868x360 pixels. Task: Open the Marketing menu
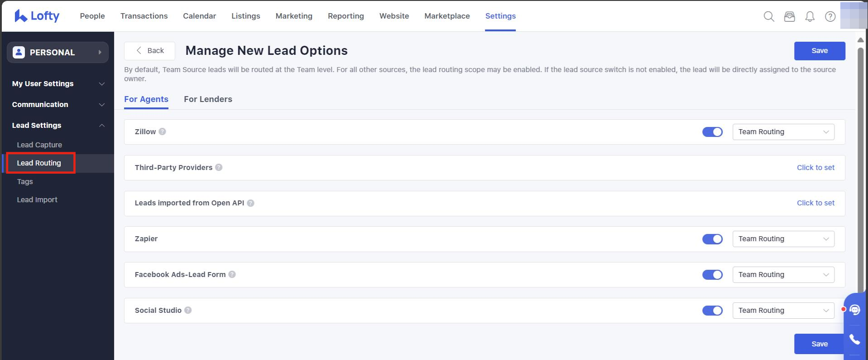[294, 16]
